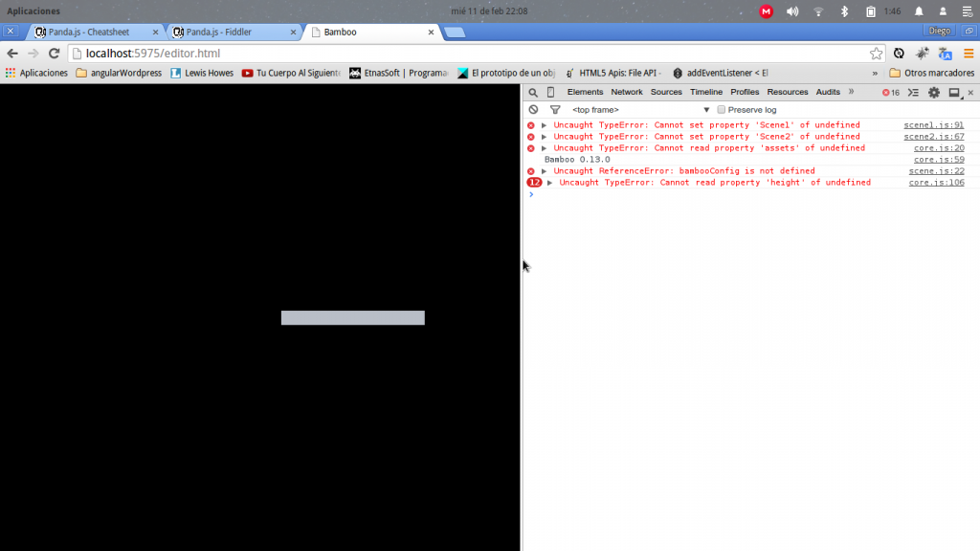Toggle device mode phone icon in DevTools
Image resolution: width=980 pixels, height=551 pixels.
[550, 93]
